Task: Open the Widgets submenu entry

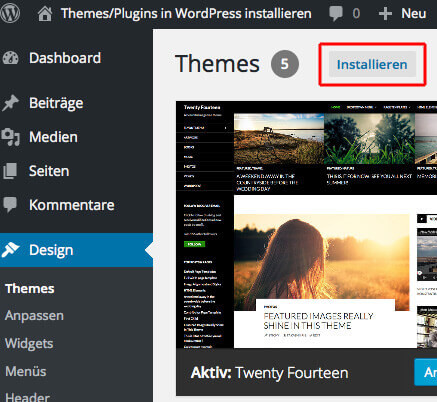Action: (29, 344)
